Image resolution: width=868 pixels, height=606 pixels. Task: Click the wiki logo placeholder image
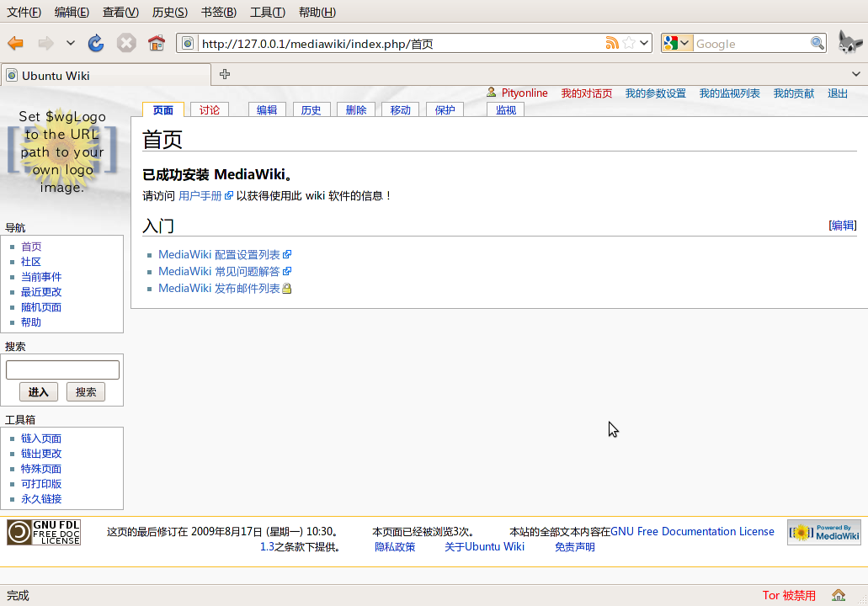(x=62, y=151)
